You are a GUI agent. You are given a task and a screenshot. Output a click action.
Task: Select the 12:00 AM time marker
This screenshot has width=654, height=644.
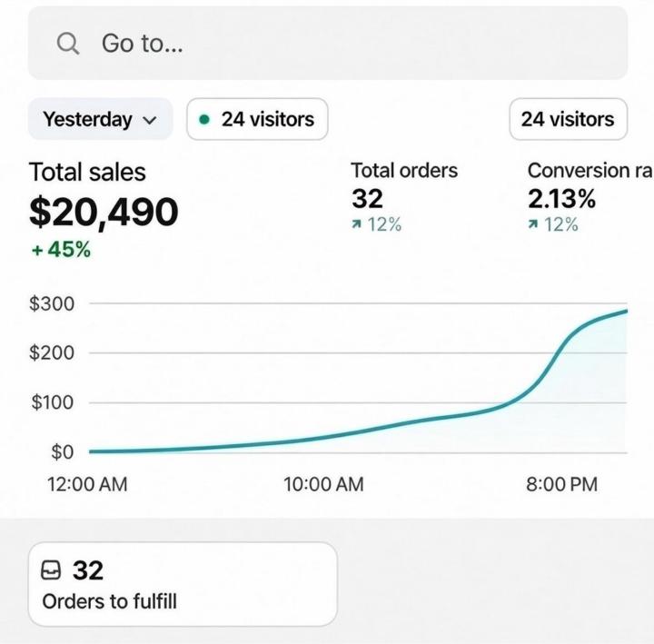coord(87,484)
